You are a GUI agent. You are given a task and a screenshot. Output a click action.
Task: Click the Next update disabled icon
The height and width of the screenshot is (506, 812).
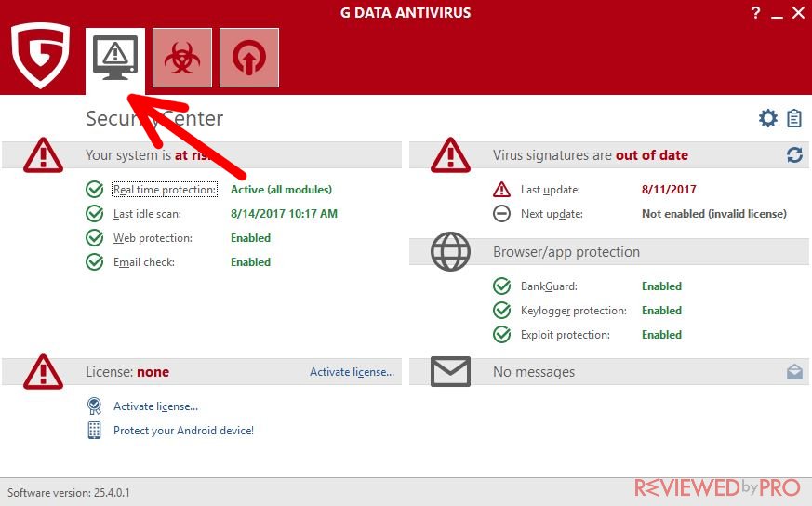point(501,213)
